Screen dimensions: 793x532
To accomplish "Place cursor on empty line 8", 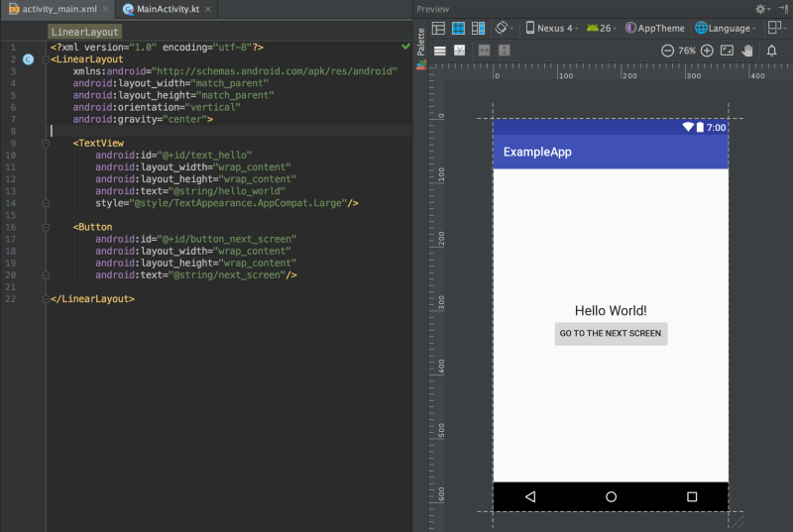I will tap(231, 132).
